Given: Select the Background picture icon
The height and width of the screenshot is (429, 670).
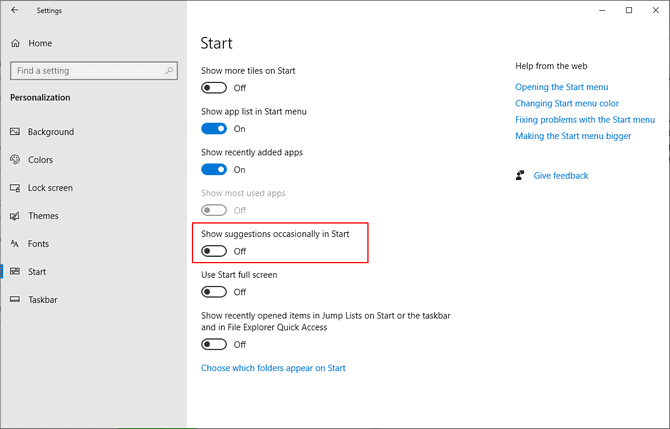Looking at the screenshot, I should pos(15,132).
